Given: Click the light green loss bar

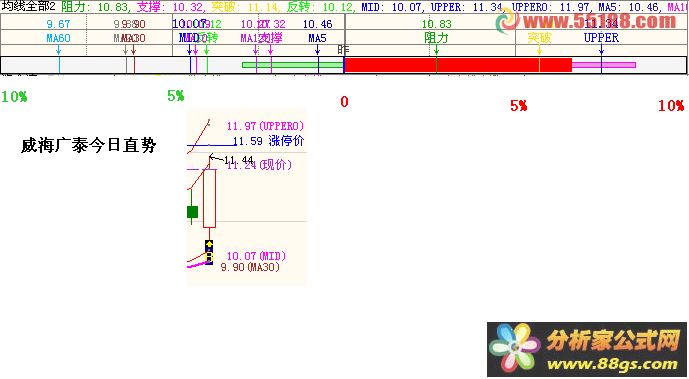Looking at the screenshot, I should coord(293,65).
